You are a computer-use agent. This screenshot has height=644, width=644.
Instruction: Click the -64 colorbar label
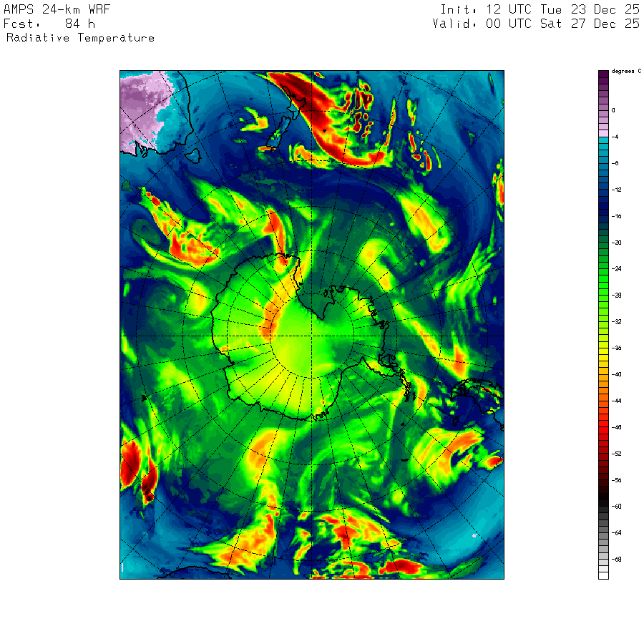616,532
